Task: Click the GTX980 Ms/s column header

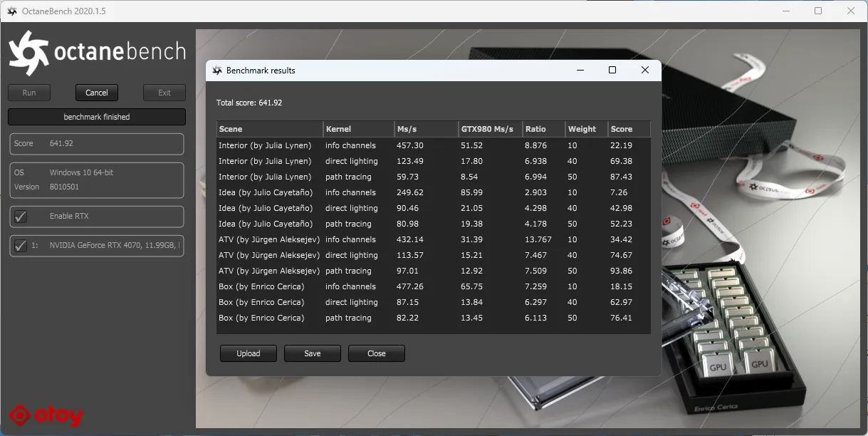Action: (x=490, y=129)
